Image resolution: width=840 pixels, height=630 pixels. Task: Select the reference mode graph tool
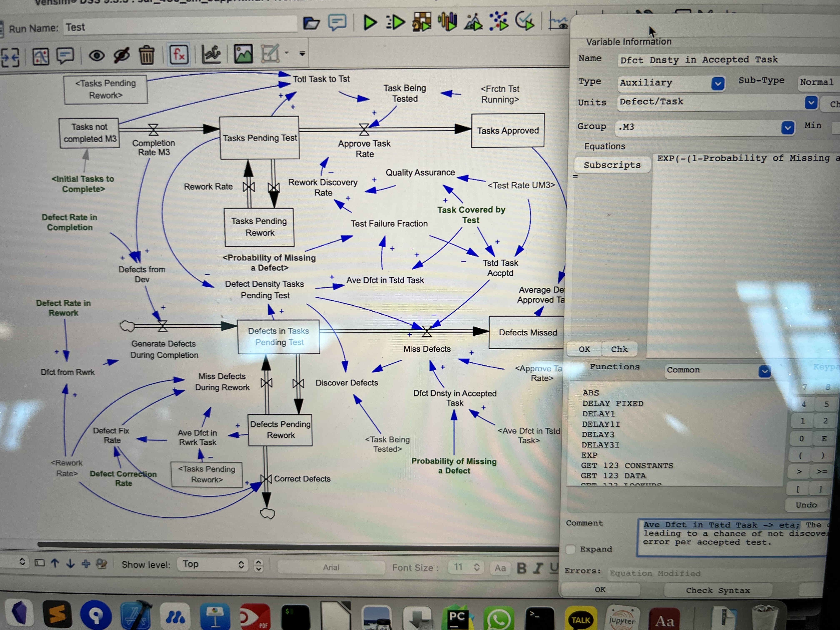click(x=211, y=54)
